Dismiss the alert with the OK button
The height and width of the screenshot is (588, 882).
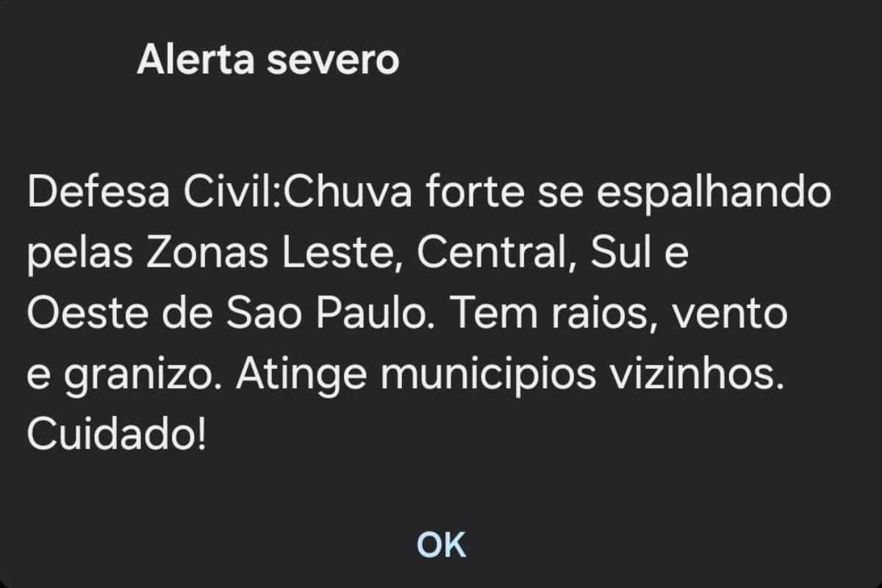pos(441,545)
